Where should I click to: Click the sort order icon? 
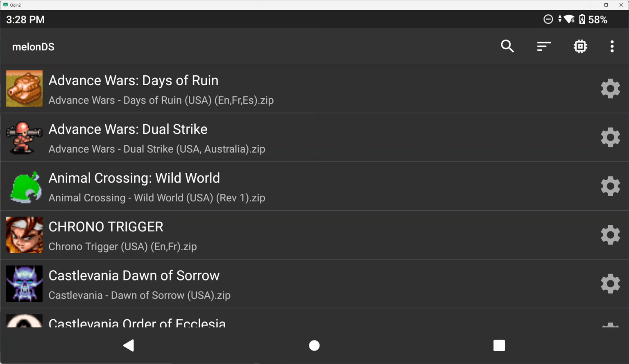coord(543,46)
